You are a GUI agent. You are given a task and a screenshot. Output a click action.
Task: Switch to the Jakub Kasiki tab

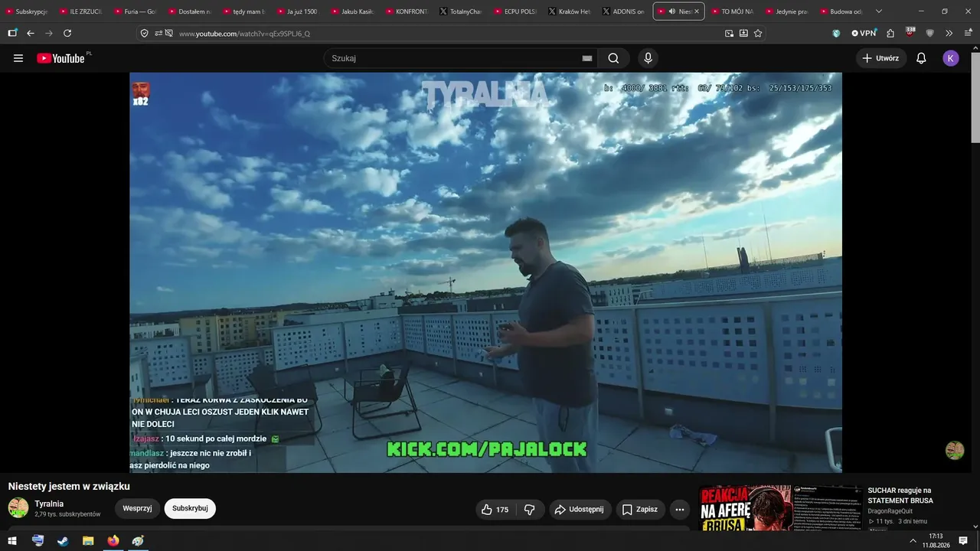click(x=352, y=11)
